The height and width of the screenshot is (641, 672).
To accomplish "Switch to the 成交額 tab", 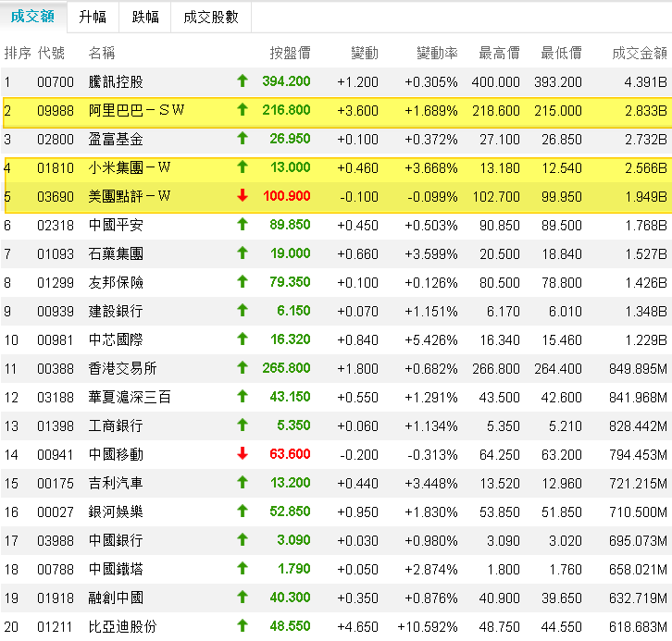I will tap(32, 17).
